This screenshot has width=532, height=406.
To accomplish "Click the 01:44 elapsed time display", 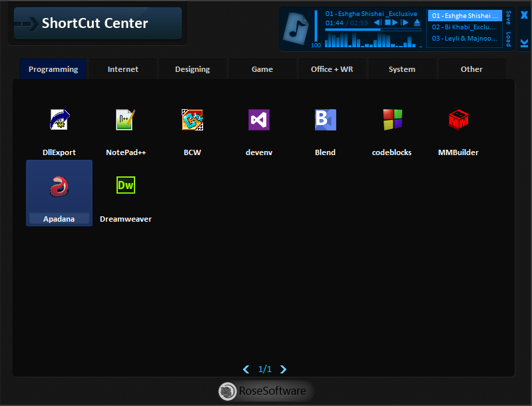I will (x=334, y=23).
